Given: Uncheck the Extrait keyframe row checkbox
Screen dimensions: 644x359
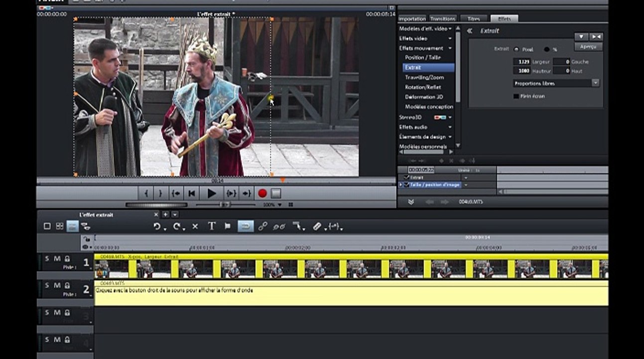Looking at the screenshot, I should [407, 177].
